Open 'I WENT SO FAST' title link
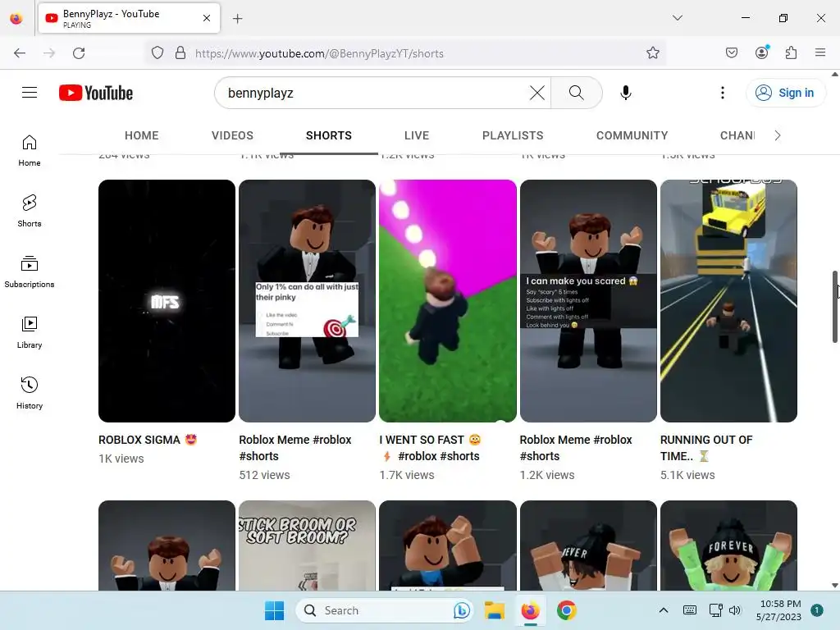 click(431, 448)
